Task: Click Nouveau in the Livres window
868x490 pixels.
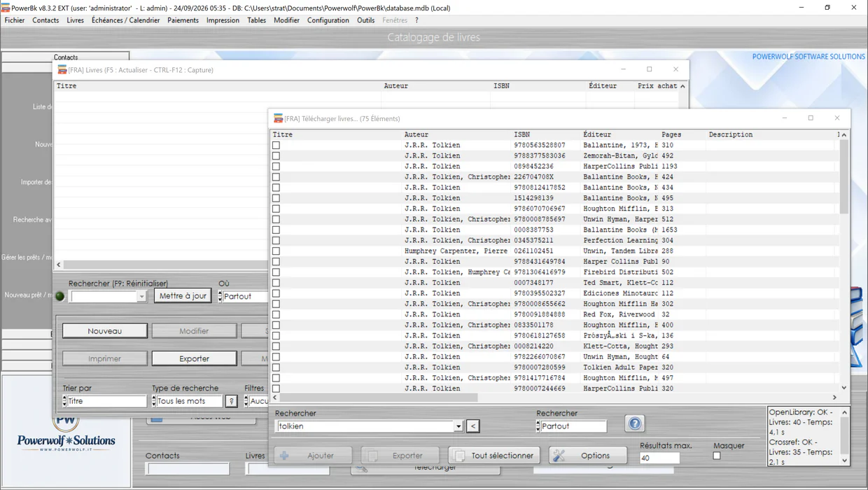Action: coord(105,331)
